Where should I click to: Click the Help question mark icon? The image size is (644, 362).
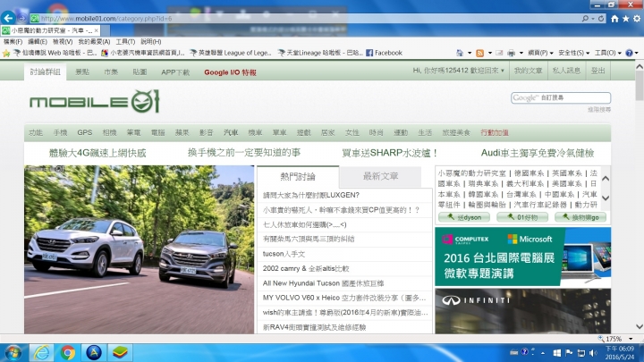click(629, 53)
